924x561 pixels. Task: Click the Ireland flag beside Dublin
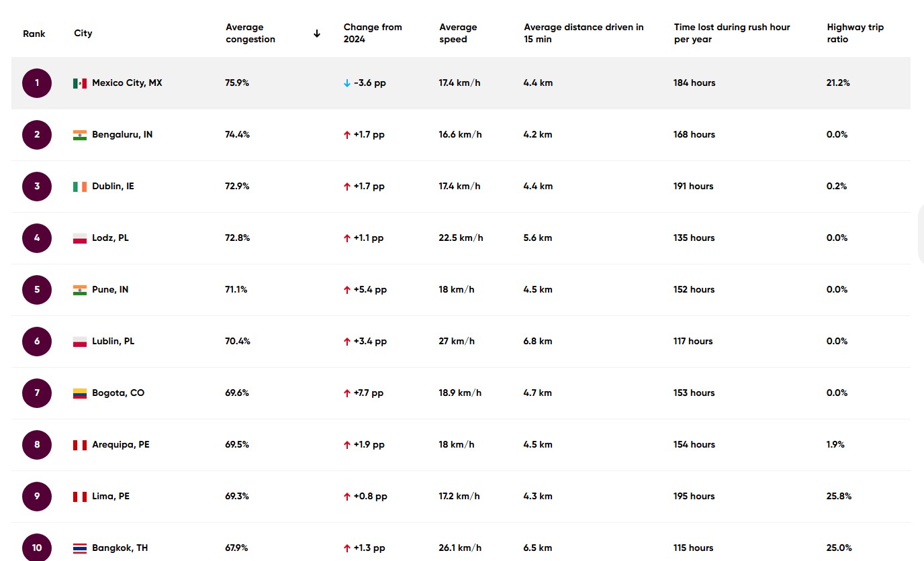pos(80,187)
